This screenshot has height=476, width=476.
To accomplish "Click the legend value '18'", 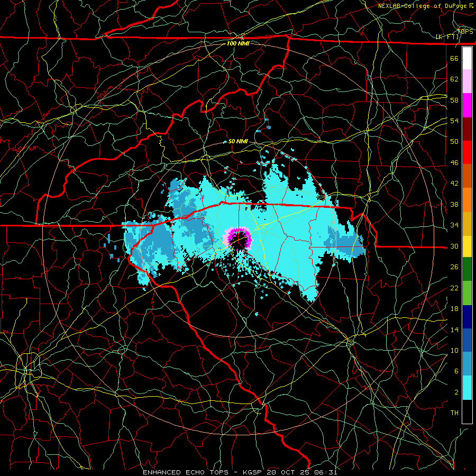I will [x=454, y=309].
